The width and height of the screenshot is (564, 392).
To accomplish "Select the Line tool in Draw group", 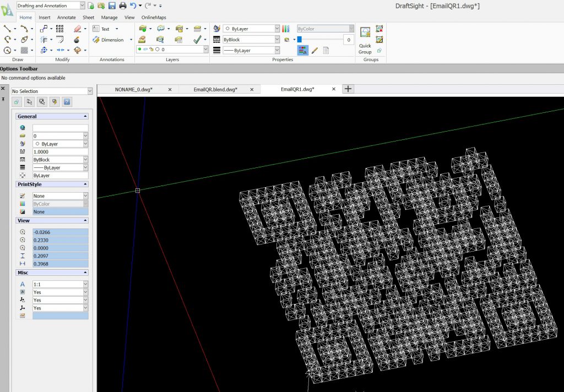I will pyautogui.click(x=7, y=29).
